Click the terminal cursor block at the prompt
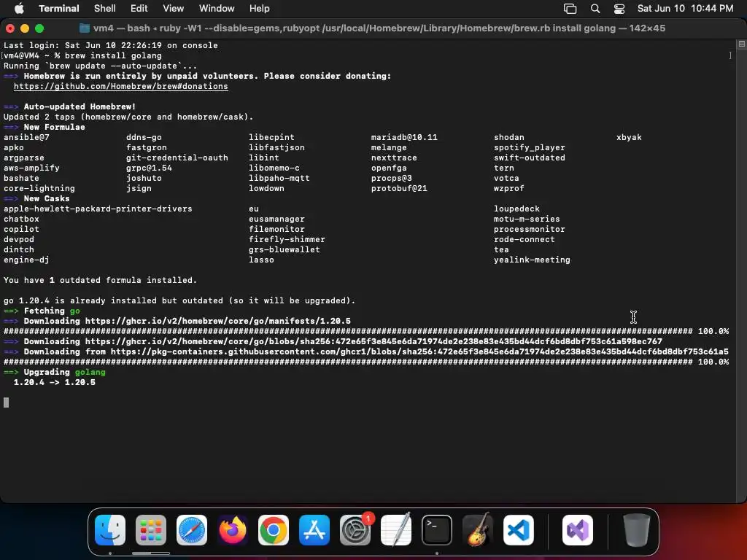This screenshot has height=560, width=747. (6, 402)
